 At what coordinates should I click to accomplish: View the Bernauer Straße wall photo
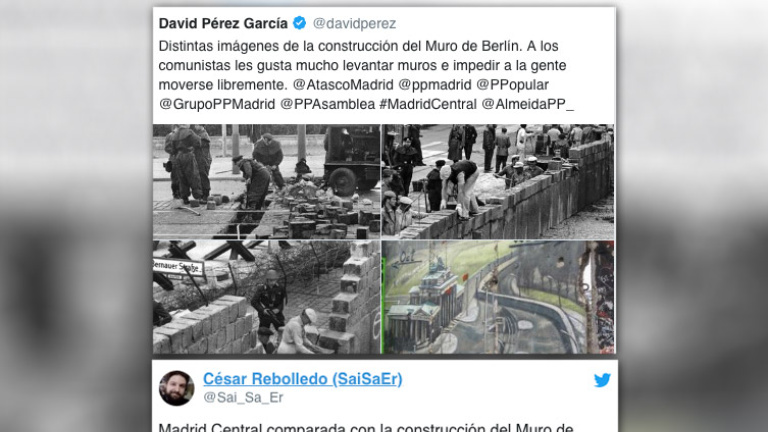click(x=266, y=297)
